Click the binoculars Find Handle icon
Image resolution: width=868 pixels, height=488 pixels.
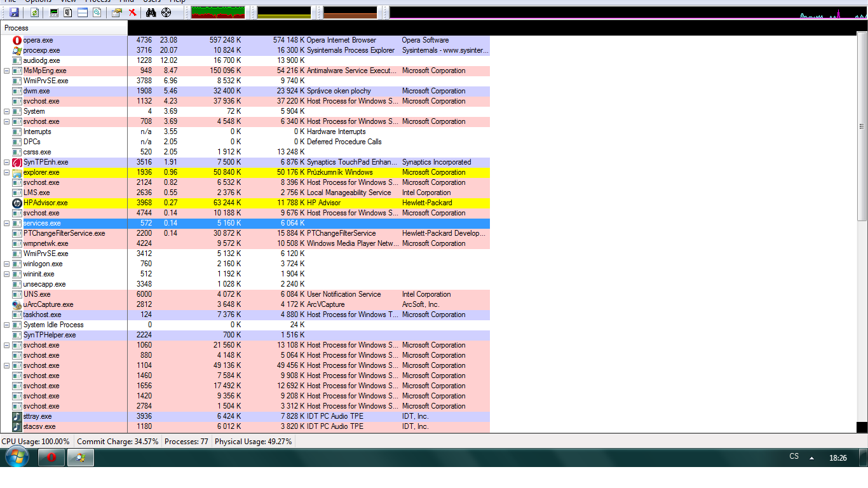tap(151, 13)
